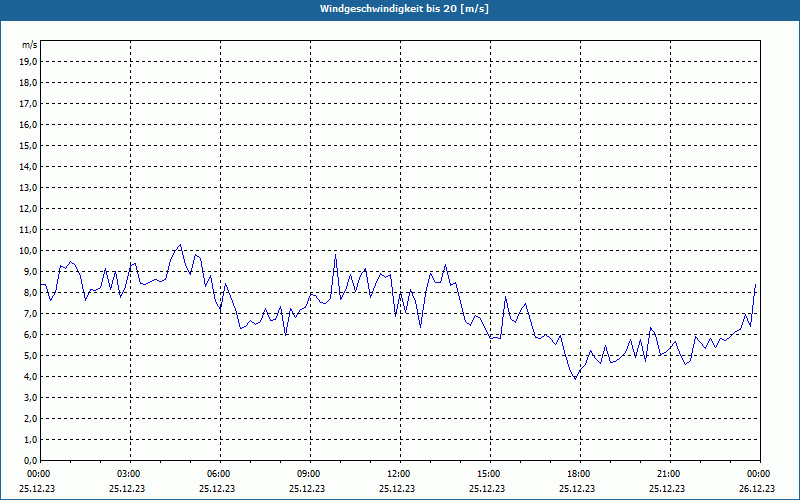The width and height of the screenshot is (800, 500).
Task: Click the 17,0 y-axis label
Action: pyautogui.click(x=30, y=104)
